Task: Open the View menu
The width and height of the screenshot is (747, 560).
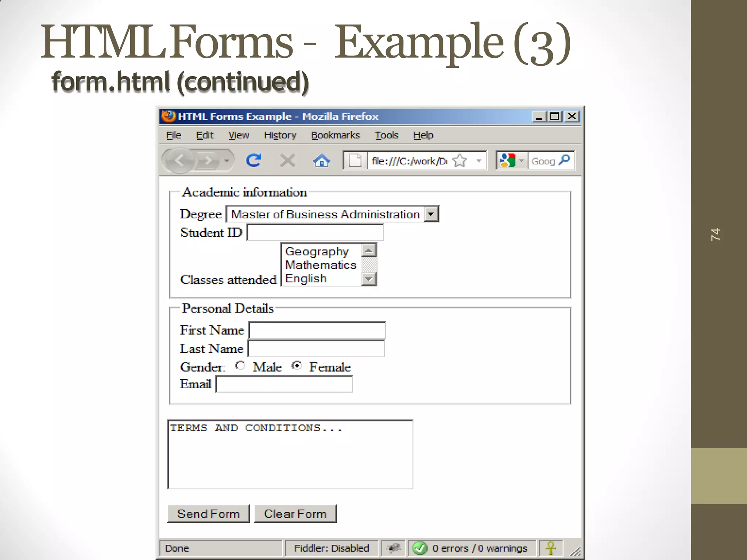Action: [239, 135]
